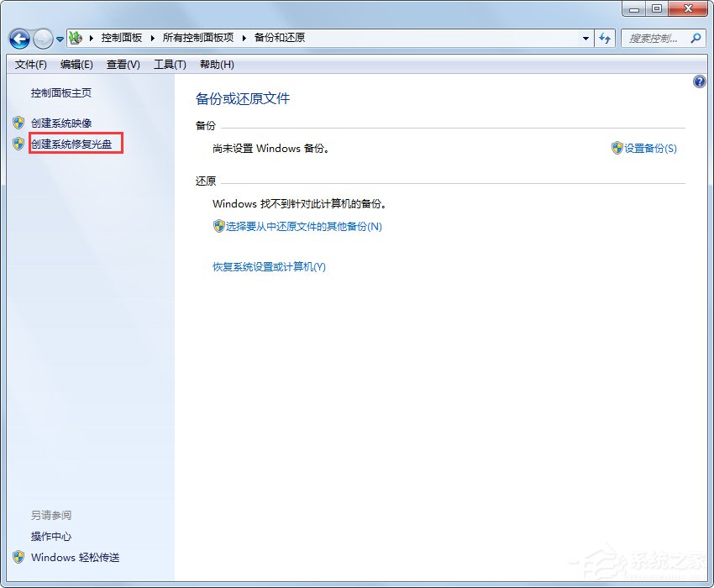Open the 文件 menu

pos(30,64)
